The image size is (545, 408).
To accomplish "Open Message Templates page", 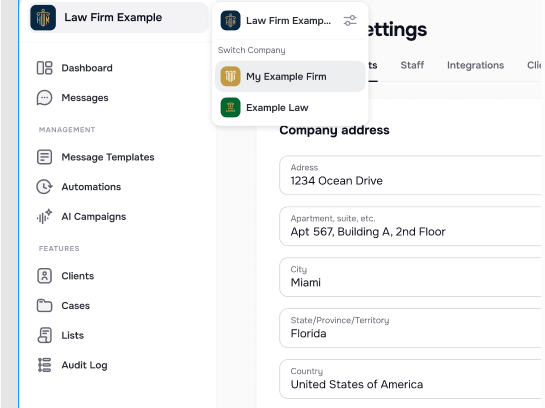I will [x=108, y=157].
